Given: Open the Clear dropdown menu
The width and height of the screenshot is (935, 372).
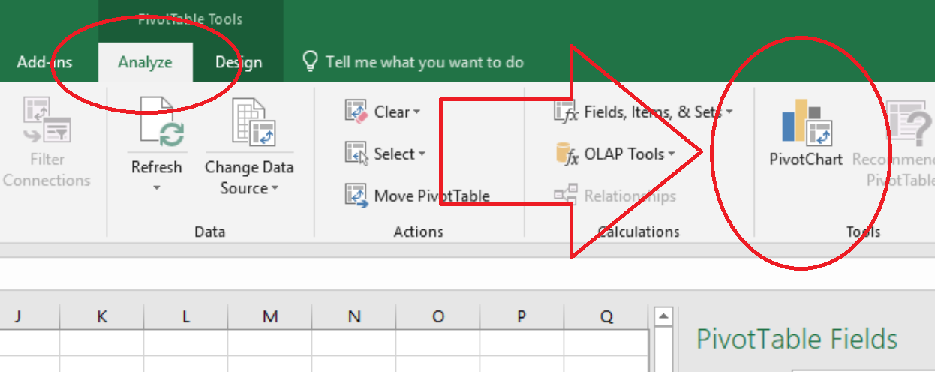Looking at the screenshot, I should [416, 112].
